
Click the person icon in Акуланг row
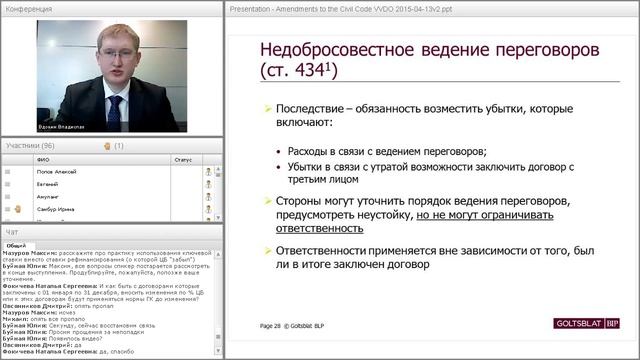pos(208,197)
